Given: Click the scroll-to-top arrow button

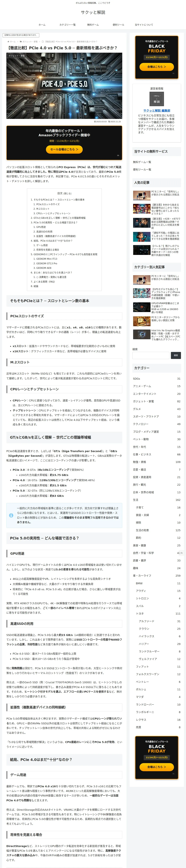Looking at the screenshot, I should tap(182, 553).
